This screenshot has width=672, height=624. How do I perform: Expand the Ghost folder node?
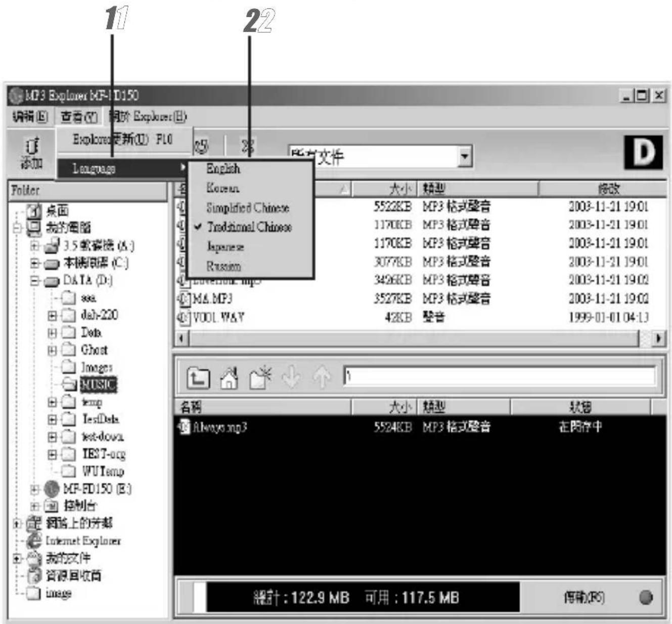pyautogui.click(x=52, y=350)
